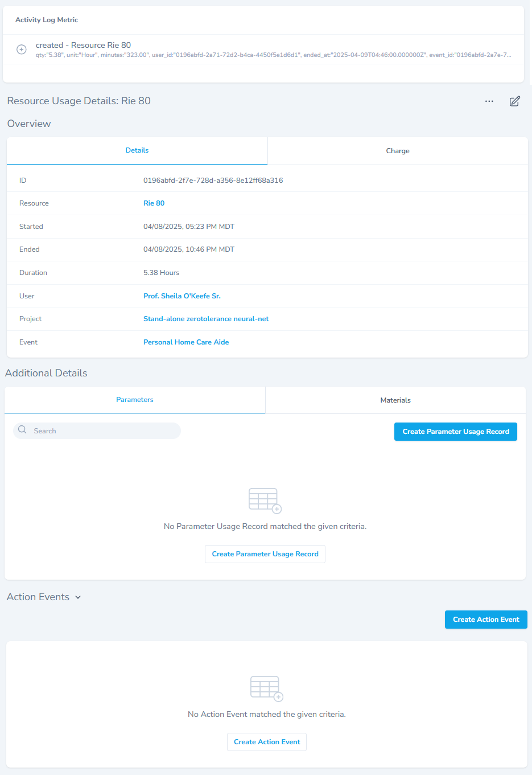Open the Personal Home Care Aide event

tap(186, 342)
